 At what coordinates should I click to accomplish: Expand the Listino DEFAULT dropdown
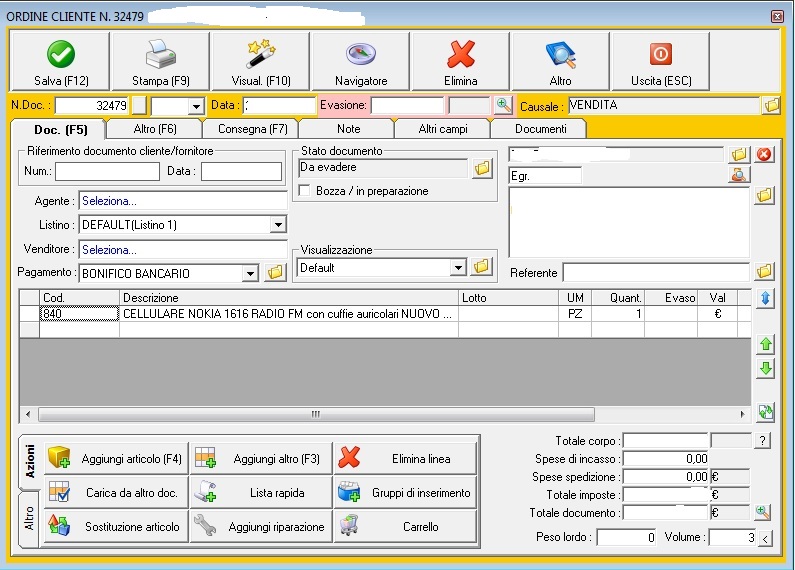(x=278, y=225)
